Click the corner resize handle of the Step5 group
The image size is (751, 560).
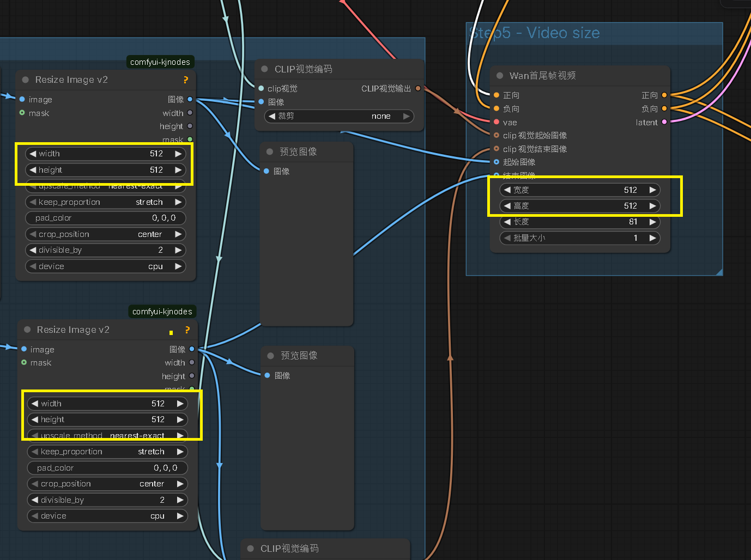click(719, 271)
